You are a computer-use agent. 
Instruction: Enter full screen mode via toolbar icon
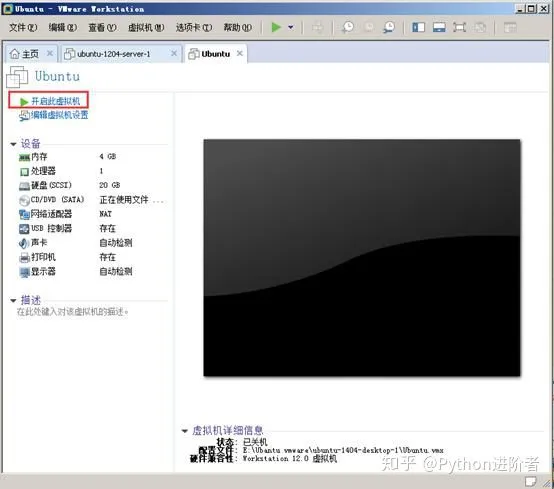(459, 27)
